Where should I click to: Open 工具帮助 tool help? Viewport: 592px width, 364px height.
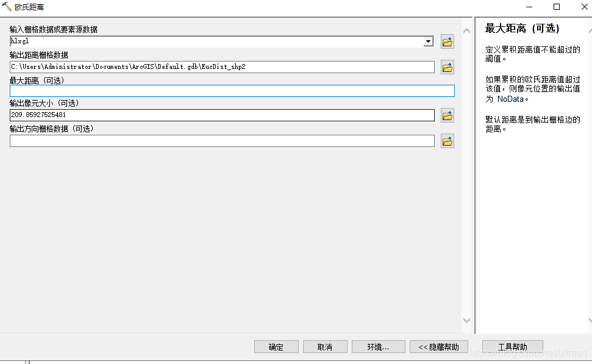tap(512, 347)
